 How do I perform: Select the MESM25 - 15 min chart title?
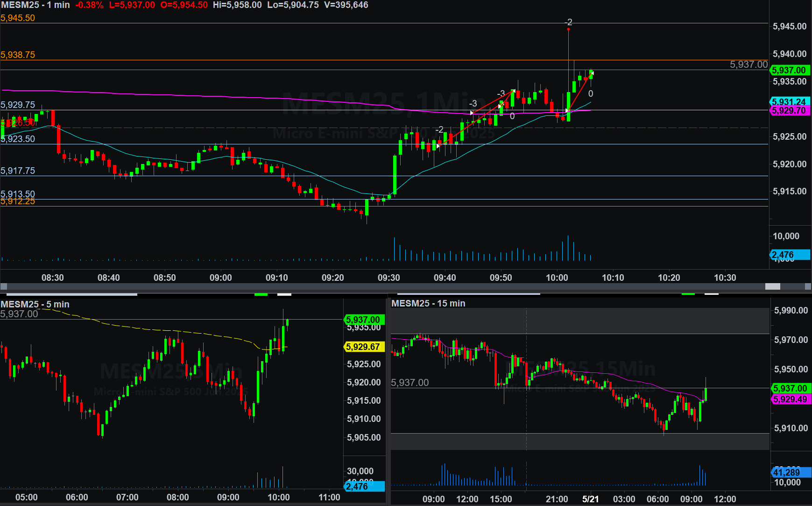[428, 303]
